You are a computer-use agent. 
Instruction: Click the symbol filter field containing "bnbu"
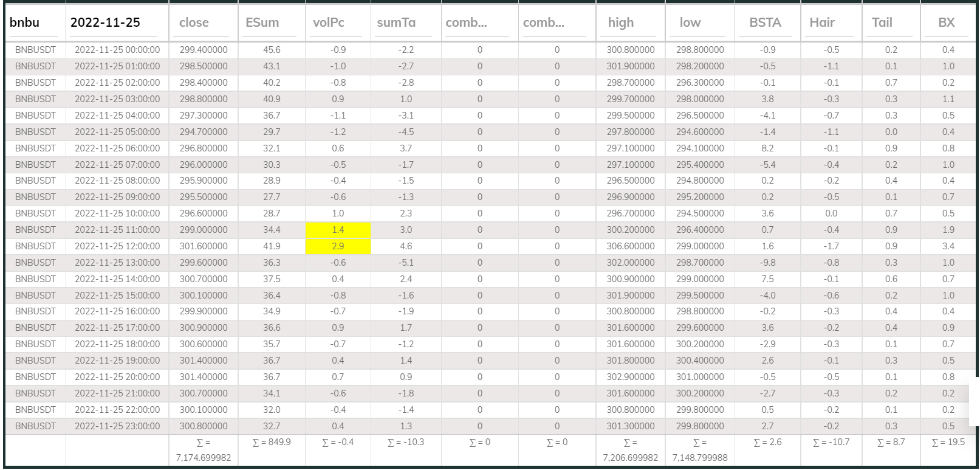[34, 23]
